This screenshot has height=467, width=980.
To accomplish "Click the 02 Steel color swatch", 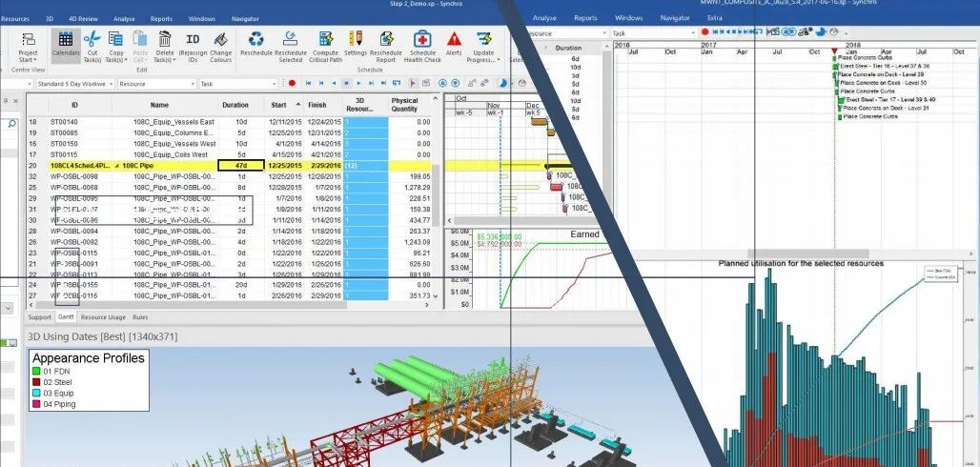I will click(36, 381).
